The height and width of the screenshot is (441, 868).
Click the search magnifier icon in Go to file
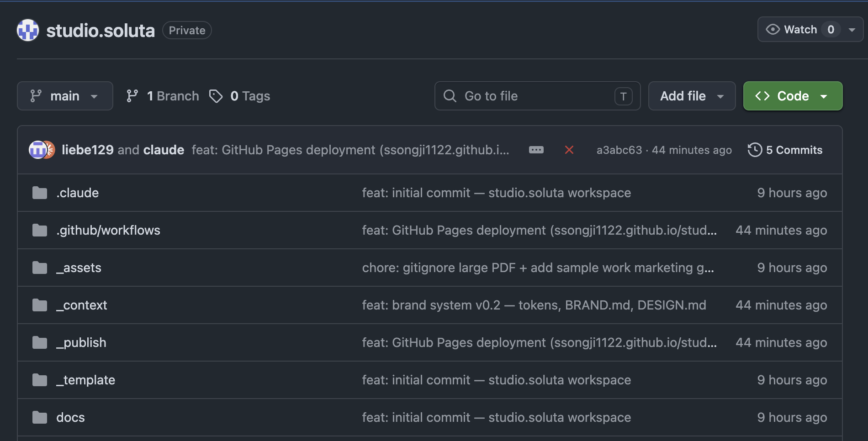click(450, 96)
